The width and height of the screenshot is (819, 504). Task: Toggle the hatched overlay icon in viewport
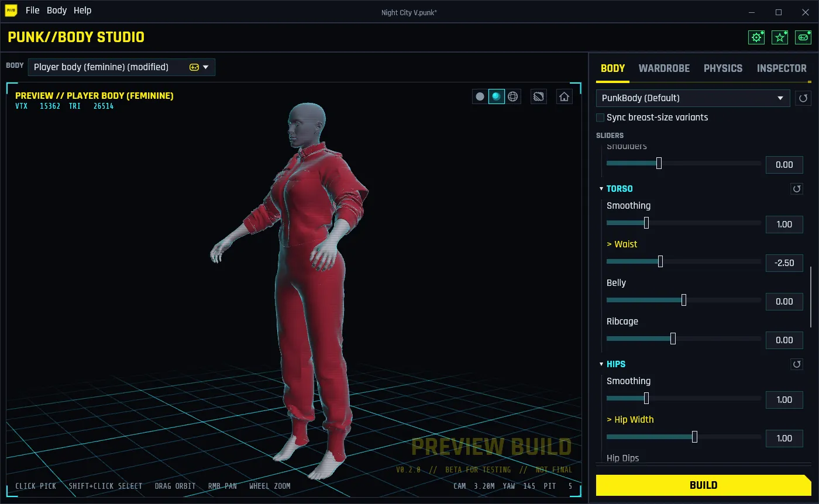(x=539, y=96)
